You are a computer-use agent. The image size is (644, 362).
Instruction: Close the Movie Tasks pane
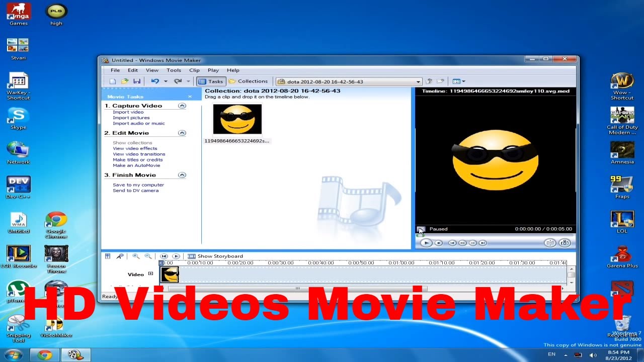(190, 97)
